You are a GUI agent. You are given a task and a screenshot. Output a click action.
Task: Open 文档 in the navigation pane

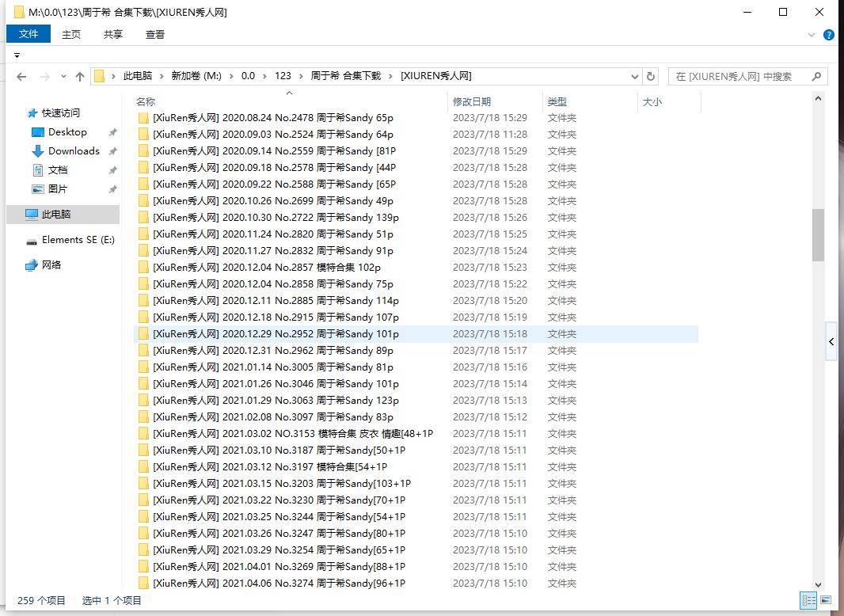[58, 170]
